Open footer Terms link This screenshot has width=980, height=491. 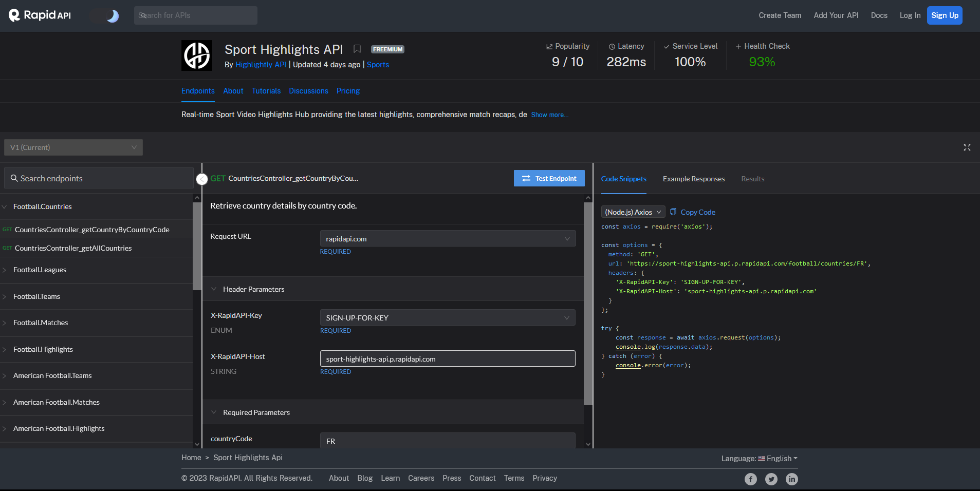click(514, 478)
